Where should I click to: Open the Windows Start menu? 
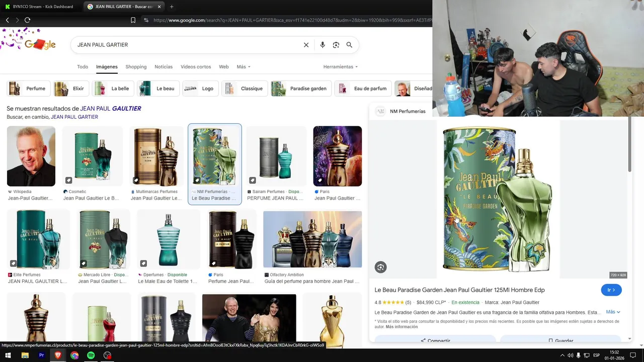coord(8,355)
